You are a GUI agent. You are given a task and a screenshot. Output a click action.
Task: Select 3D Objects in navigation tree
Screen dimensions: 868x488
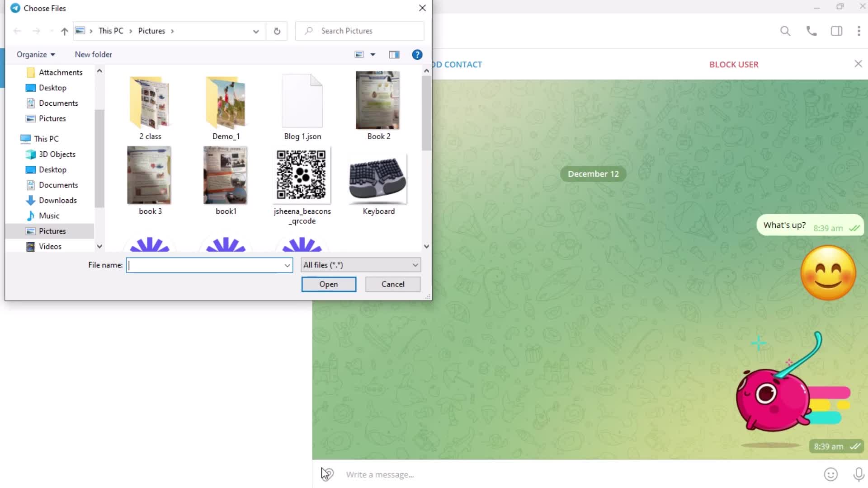tap(51, 154)
